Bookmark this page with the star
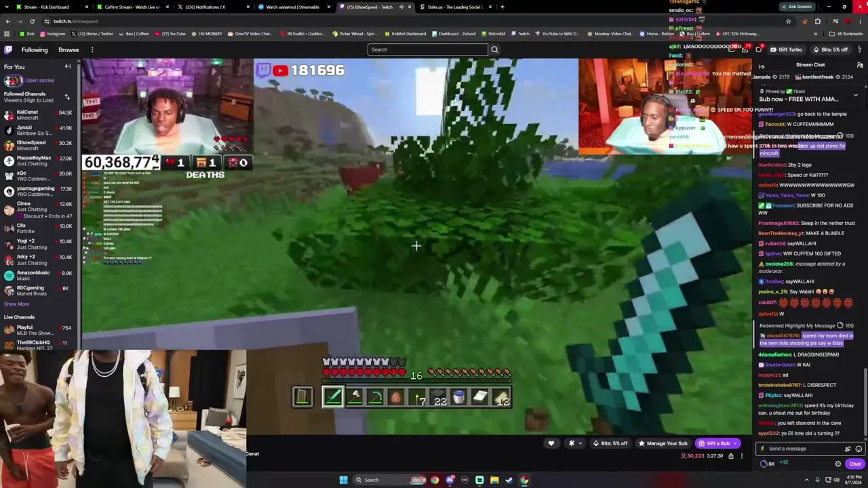Viewport: 868px width, 488px height. (788, 21)
